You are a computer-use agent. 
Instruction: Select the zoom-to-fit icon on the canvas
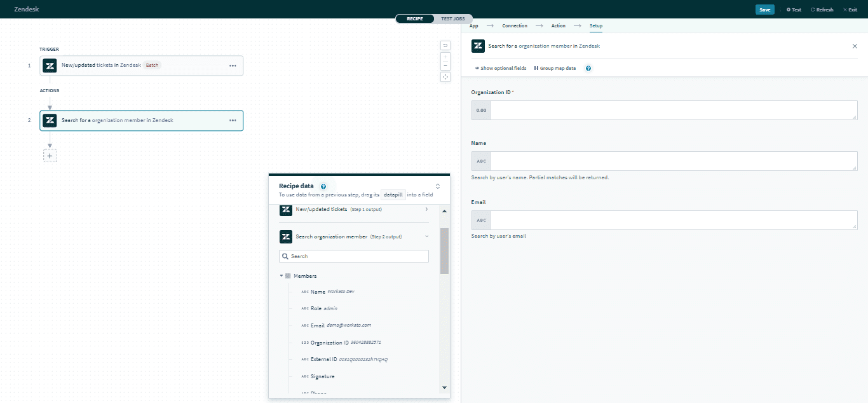click(445, 76)
